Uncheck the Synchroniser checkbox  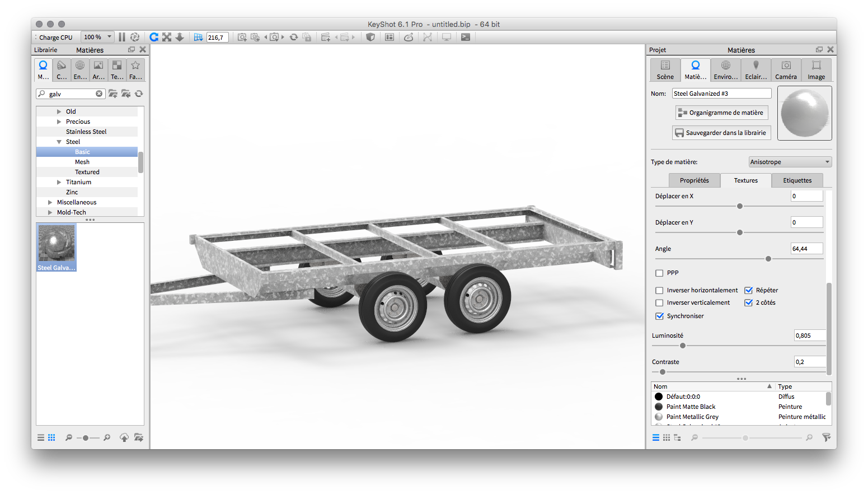click(x=659, y=316)
